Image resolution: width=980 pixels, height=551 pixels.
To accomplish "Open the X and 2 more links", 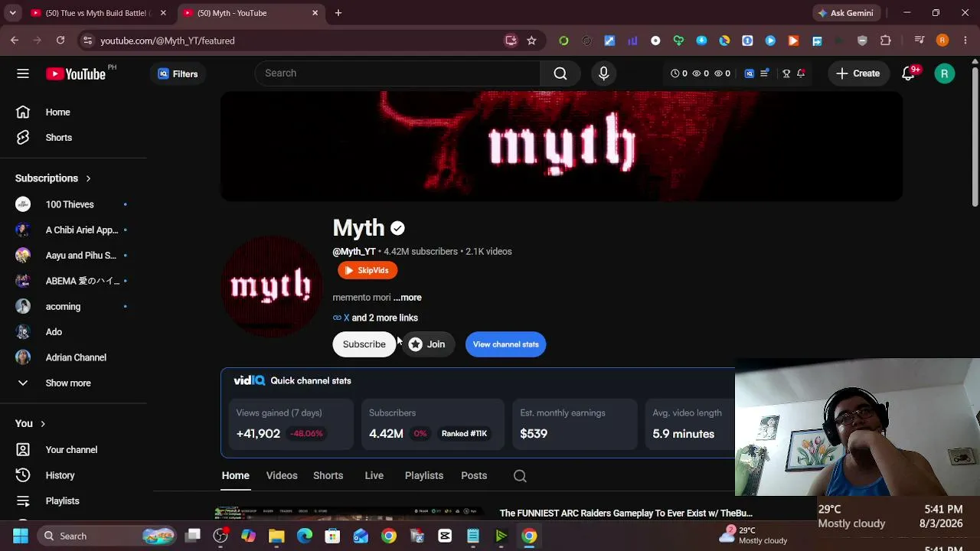I will pyautogui.click(x=375, y=318).
